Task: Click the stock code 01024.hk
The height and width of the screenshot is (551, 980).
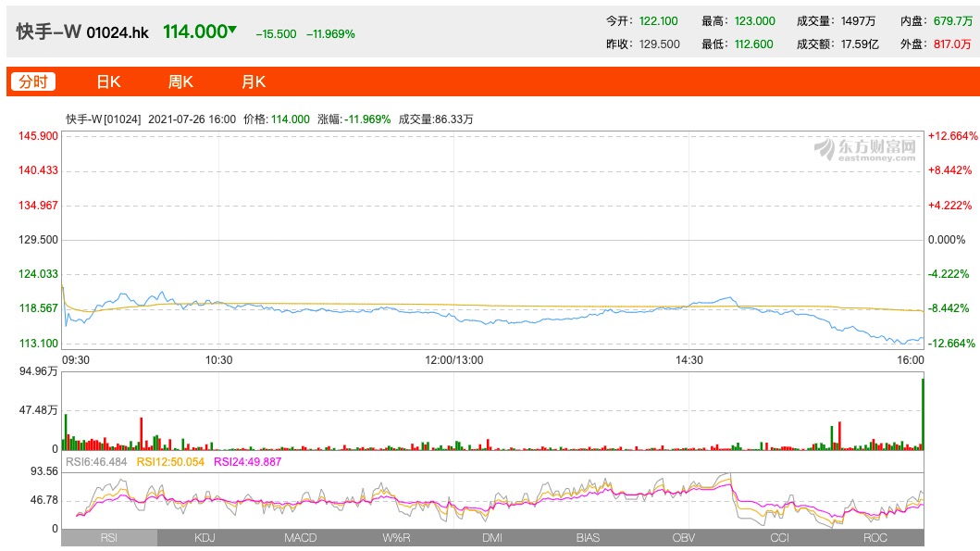Action: coord(118,32)
